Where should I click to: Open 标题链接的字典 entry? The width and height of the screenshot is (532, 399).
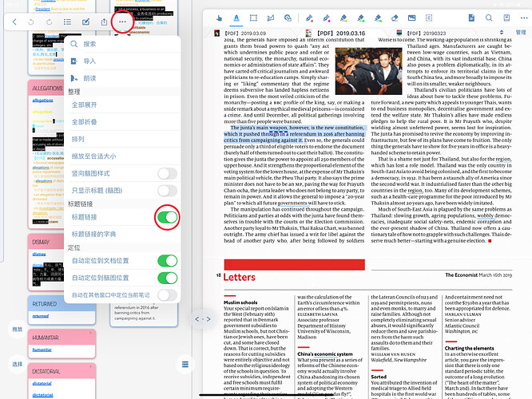tap(122, 235)
